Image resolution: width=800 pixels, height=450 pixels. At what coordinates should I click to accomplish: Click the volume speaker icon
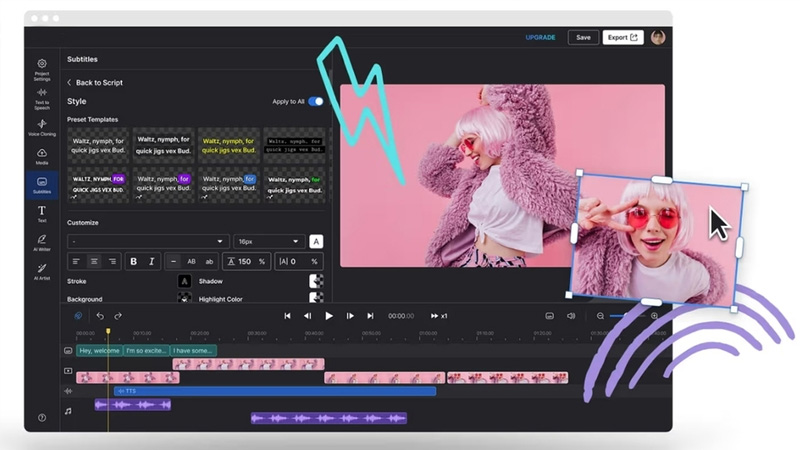tap(571, 316)
